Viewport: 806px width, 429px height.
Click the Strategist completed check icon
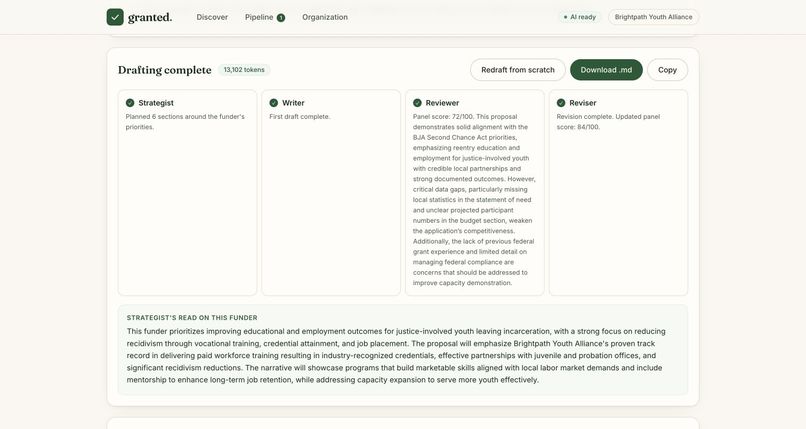(x=130, y=103)
